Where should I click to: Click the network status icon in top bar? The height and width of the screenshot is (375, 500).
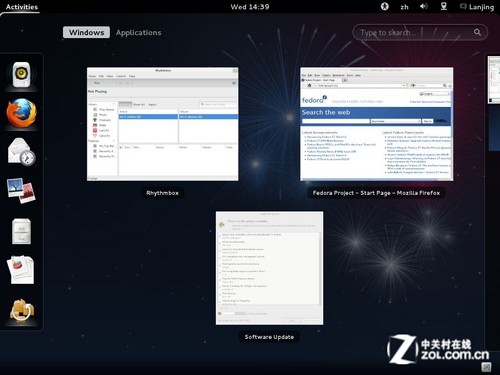click(444, 6)
